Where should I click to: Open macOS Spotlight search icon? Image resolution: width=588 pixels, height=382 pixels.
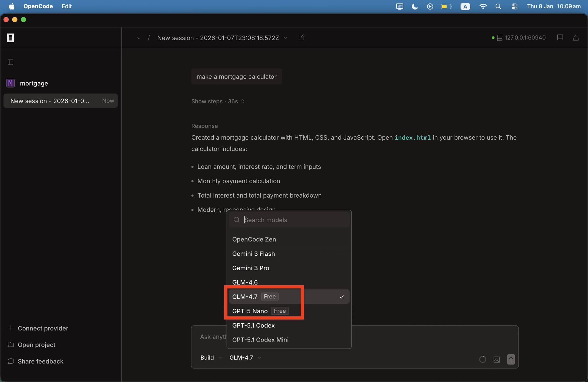tap(498, 6)
